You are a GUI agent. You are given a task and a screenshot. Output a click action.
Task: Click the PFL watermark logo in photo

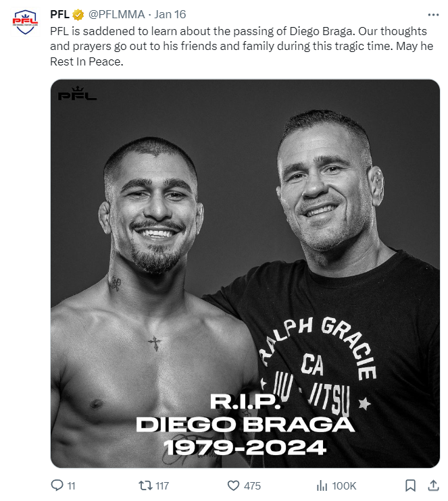coord(76,94)
